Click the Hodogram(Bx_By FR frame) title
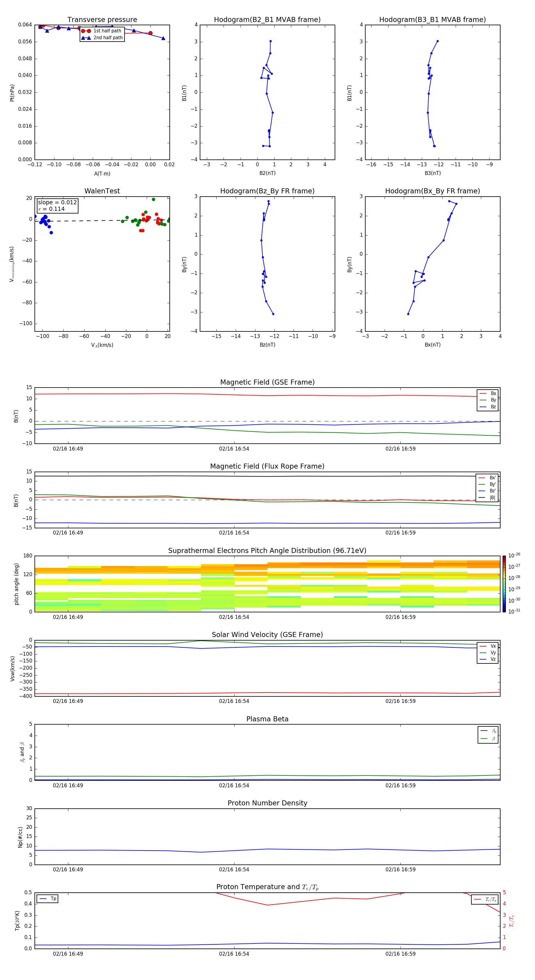 432,191
